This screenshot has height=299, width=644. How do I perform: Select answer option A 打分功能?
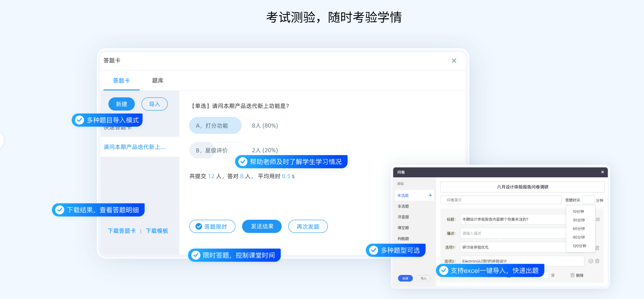click(216, 126)
